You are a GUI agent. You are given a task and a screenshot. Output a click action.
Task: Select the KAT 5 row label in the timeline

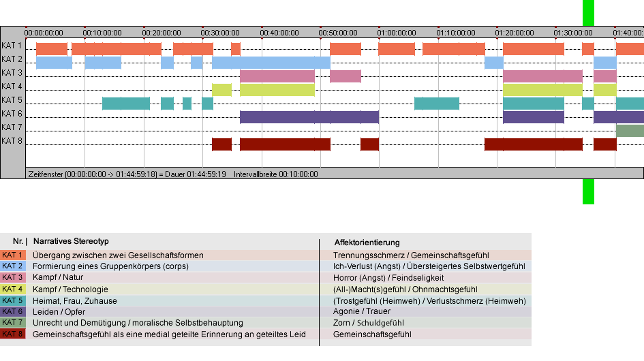click(x=12, y=100)
